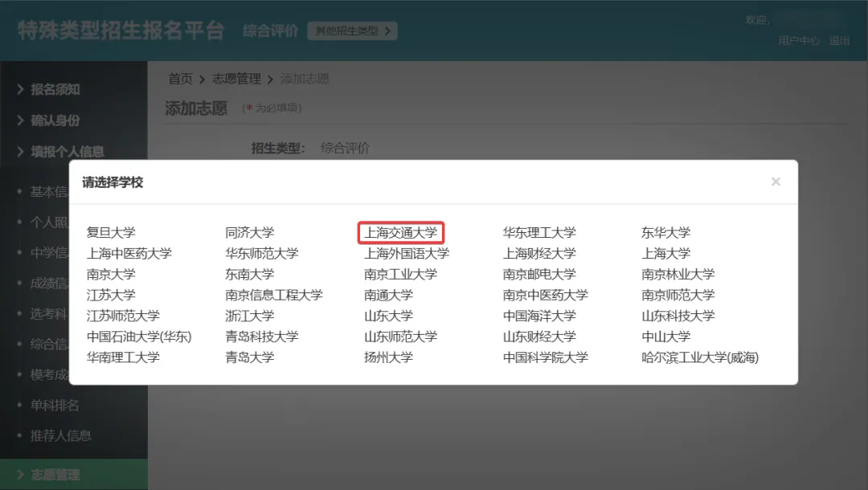Expand the 确认身份 sidebar section
Viewport: 868px width, 490px height.
(55, 120)
